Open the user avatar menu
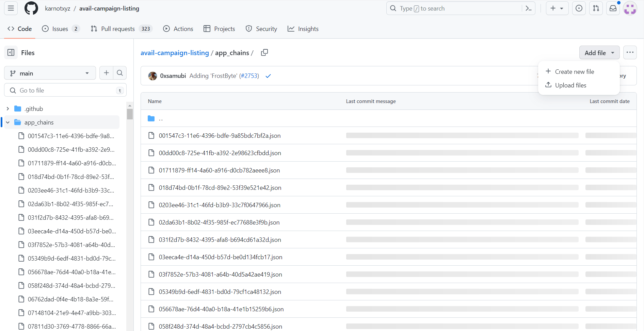Viewport: 644px width, 331px height. tap(630, 9)
